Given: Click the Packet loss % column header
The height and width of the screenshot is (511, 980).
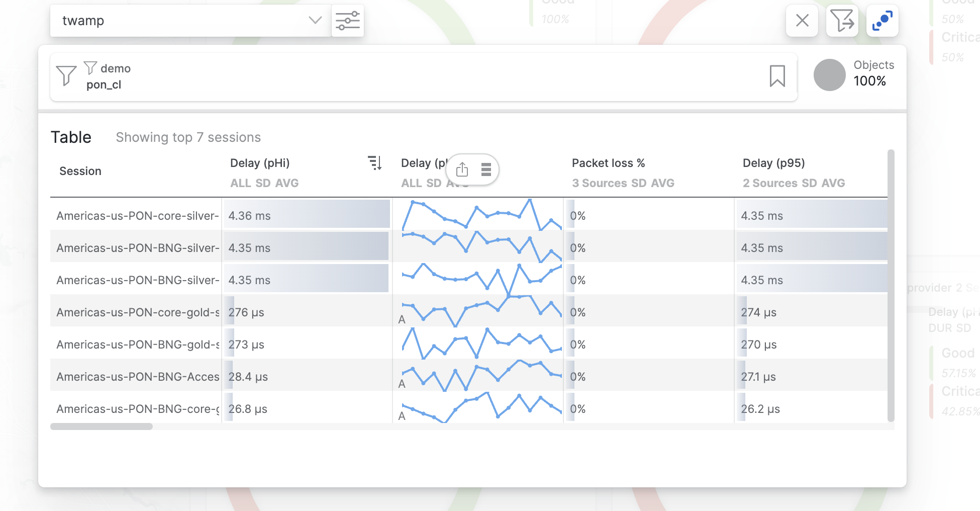Looking at the screenshot, I should (x=608, y=163).
